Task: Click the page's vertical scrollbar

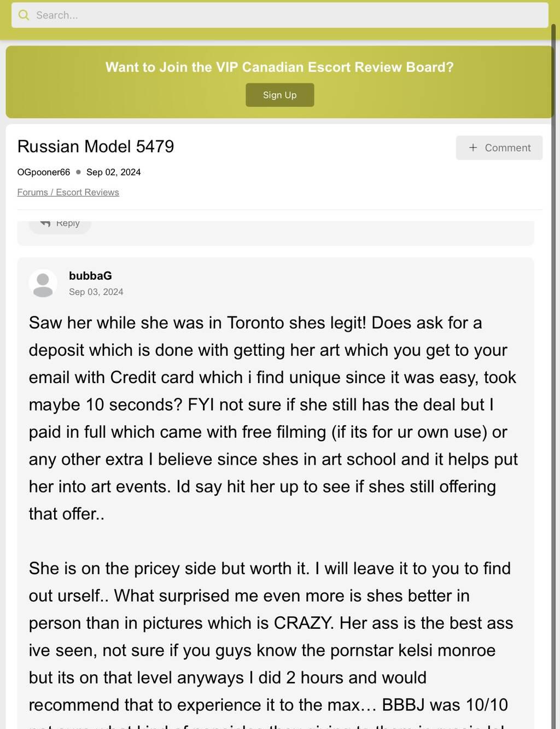Action: (x=553, y=328)
